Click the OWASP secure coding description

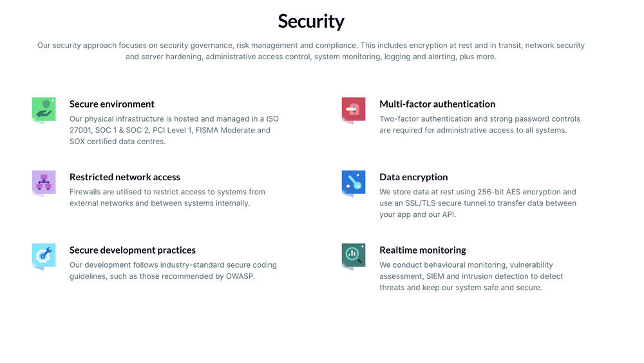(x=173, y=270)
